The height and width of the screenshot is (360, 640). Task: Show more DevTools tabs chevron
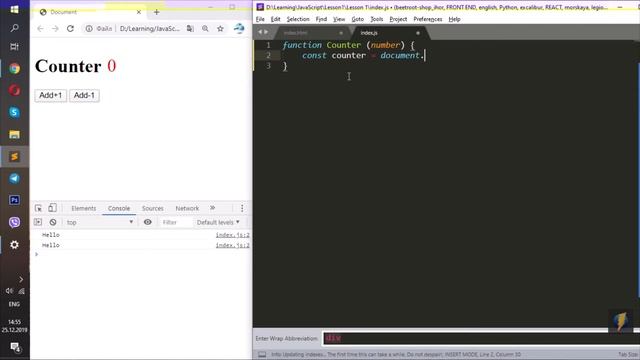(x=213, y=208)
